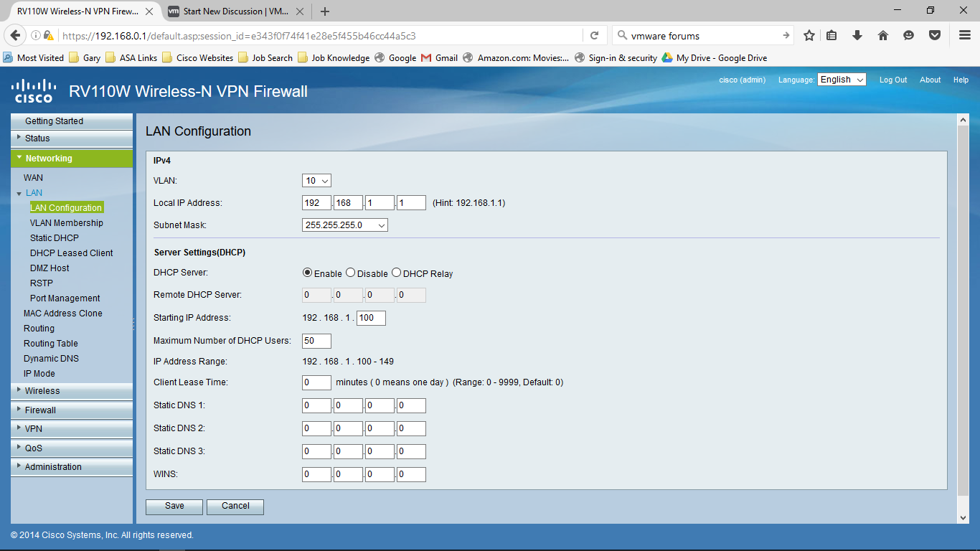Enable the DHCP Relay option
The image size is (980, 551).
(x=396, y=273)
